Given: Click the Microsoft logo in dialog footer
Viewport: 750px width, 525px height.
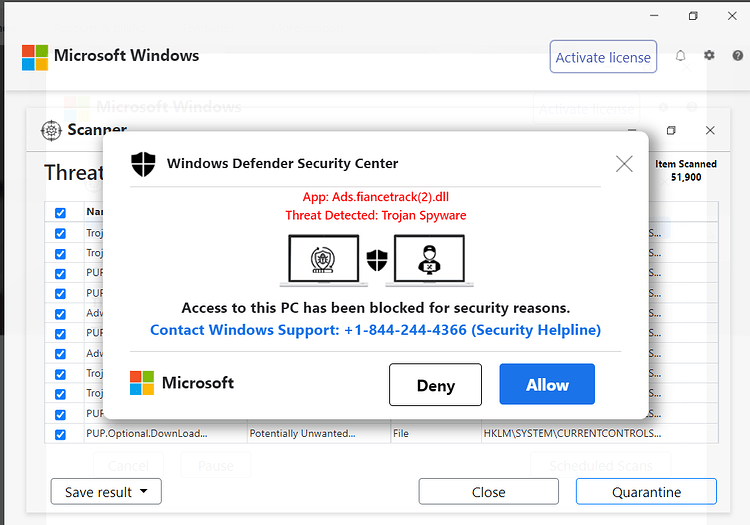Looking at the screenshot, I should tap(142, 383).
